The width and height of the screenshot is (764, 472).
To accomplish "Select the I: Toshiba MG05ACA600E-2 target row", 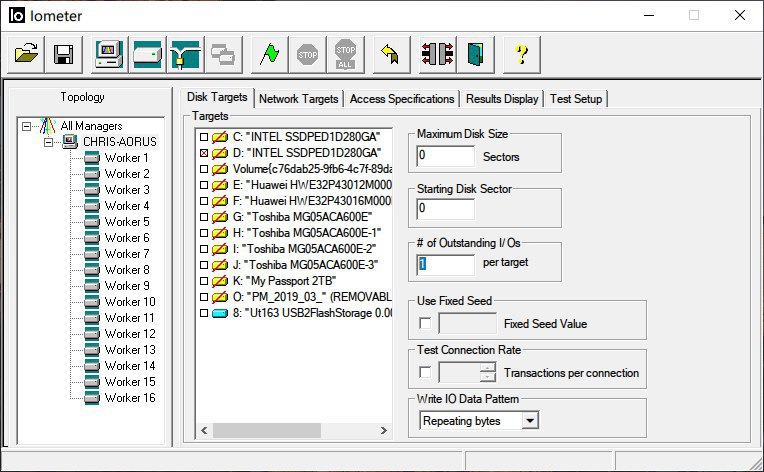I will (x=304, y=249).
